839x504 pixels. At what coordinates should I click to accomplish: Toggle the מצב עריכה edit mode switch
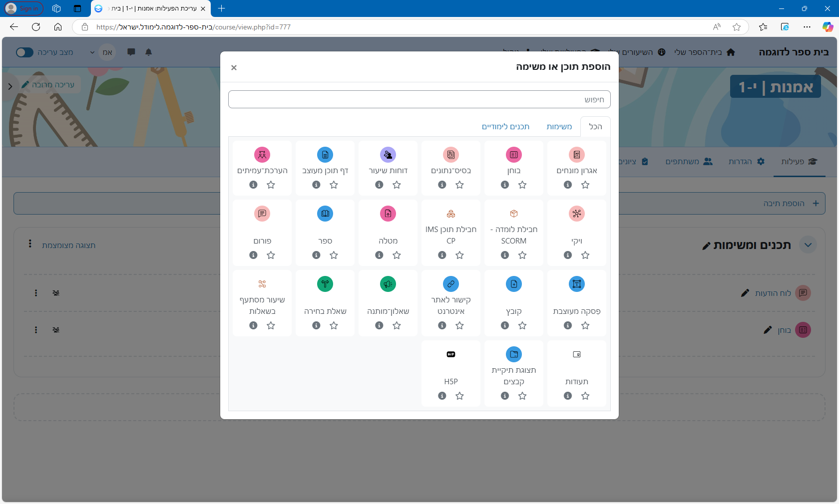point(24,52)
